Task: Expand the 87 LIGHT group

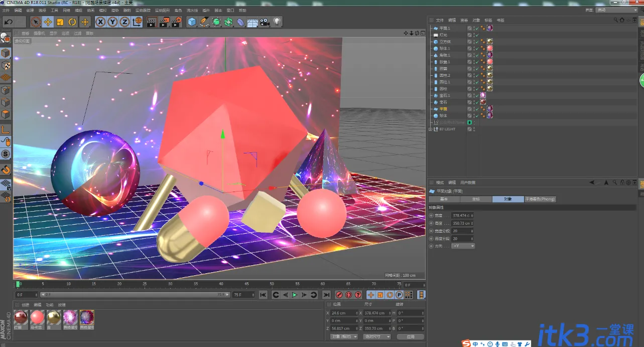Action: click(430, 129)
